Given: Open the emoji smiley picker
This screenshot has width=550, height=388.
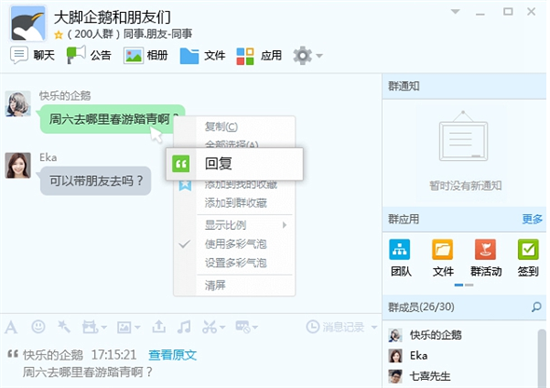Looking at the screenshot, I should tap(38, 327).
